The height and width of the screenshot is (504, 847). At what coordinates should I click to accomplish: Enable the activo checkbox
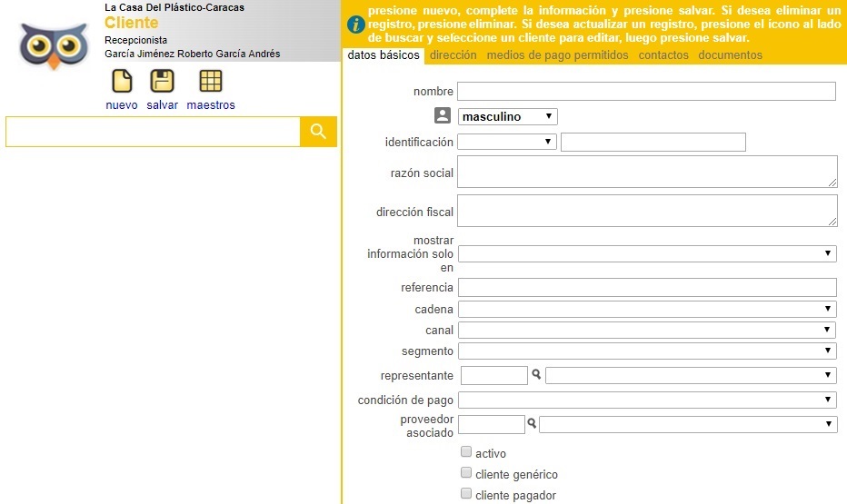click(466, 451)
